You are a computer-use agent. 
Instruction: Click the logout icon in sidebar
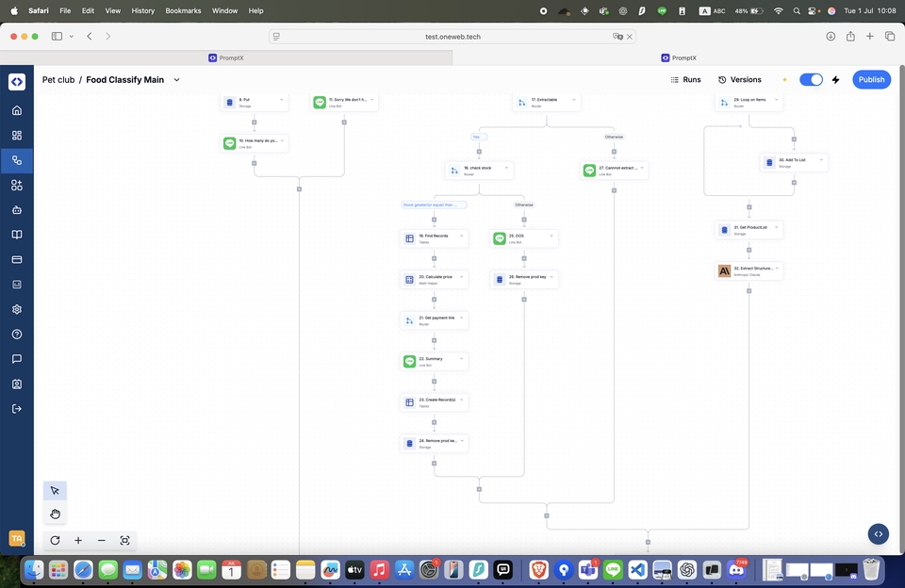click(x=17, y=409)
